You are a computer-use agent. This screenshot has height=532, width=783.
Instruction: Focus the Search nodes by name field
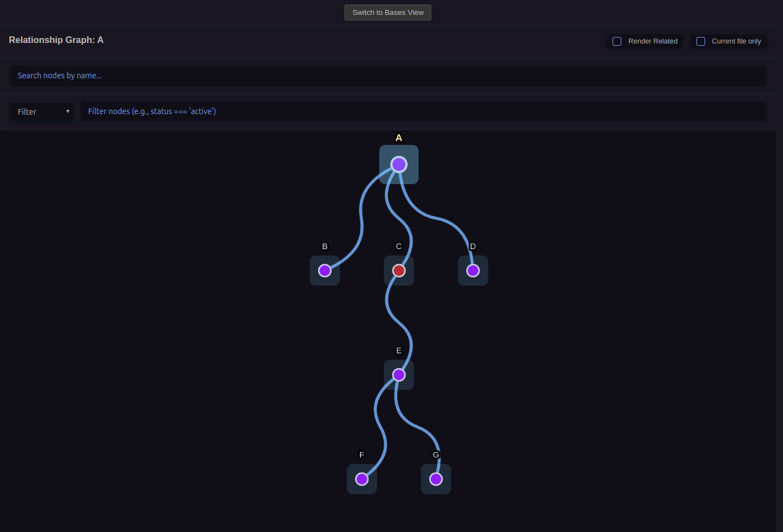pyautogui.click(x=387, y=76)
